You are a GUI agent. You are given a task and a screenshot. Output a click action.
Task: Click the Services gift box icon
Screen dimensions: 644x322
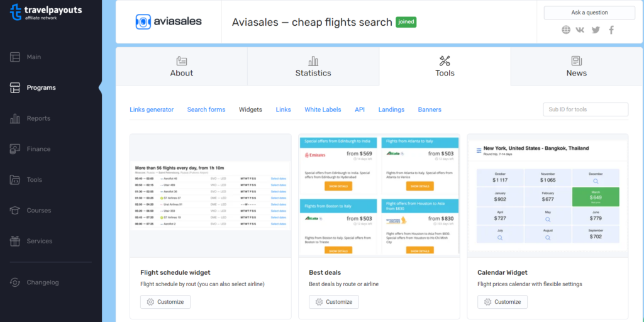[15, 241]
